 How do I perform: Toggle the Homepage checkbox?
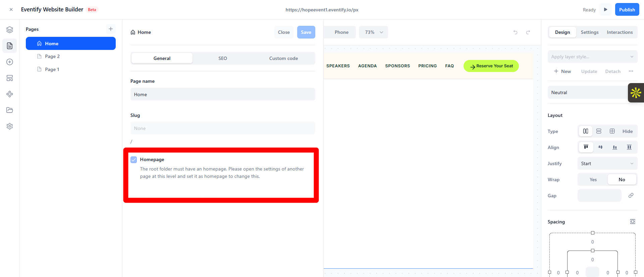tap(134, 159)
